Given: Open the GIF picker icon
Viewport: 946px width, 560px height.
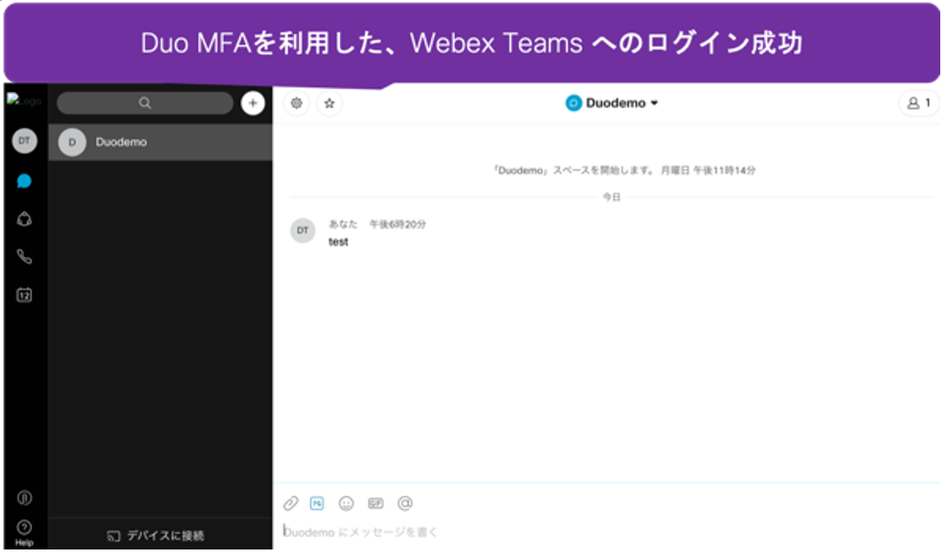Looking at the screenshot, I should tap(374, 504).
